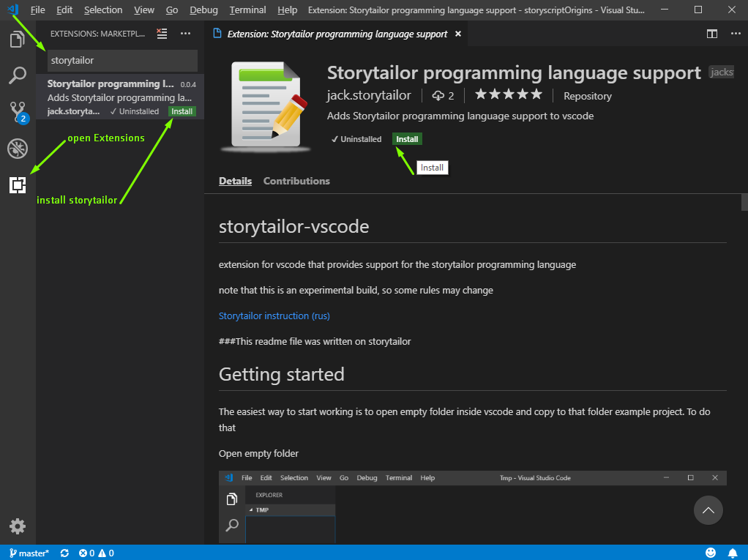This screenshot has height=560, width=748.
Task: Click the five-star rating
Action: tap(509, 94)
